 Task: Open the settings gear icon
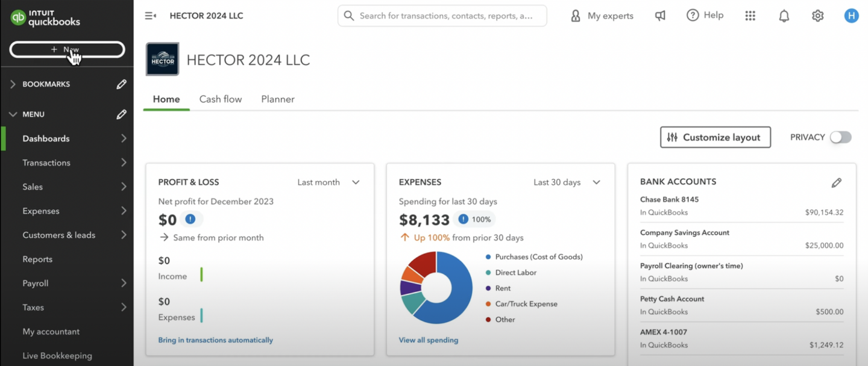coord(817,16)
